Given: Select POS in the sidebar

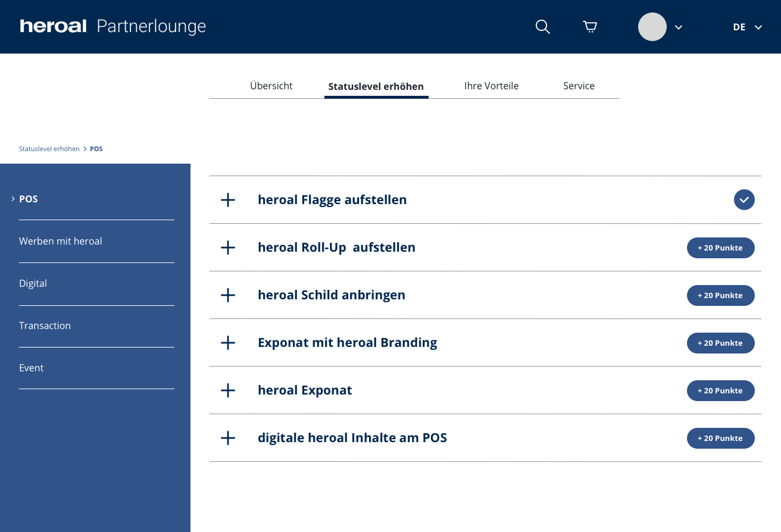Looking at the screenshot, I should pos(29,199).
